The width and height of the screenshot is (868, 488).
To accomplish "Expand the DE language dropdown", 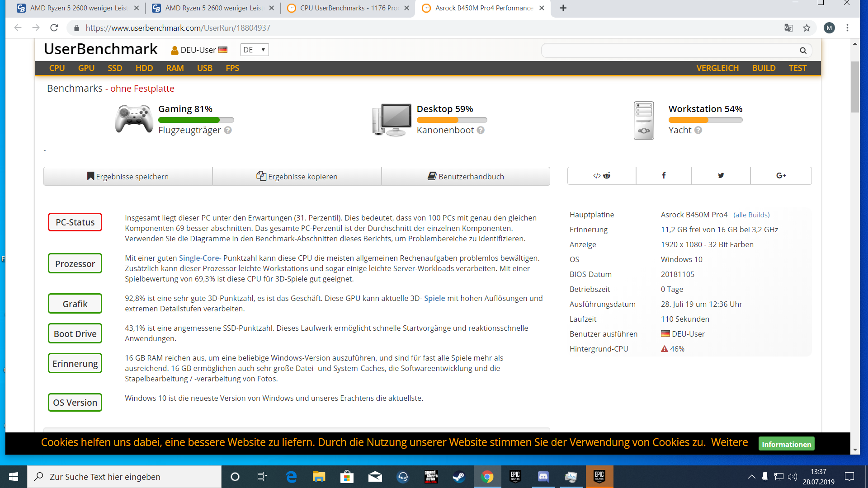I will [255, 50].
